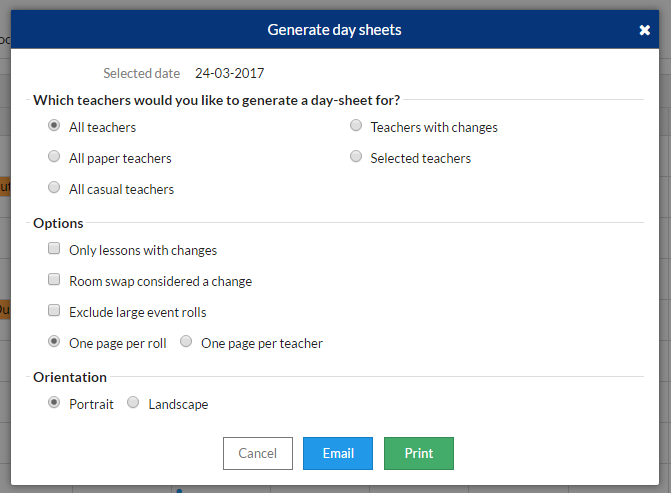Viewport: 671px width, 493px height.
Task: Enable Only lessons with changes checkbox
Action: coord(54,249)
